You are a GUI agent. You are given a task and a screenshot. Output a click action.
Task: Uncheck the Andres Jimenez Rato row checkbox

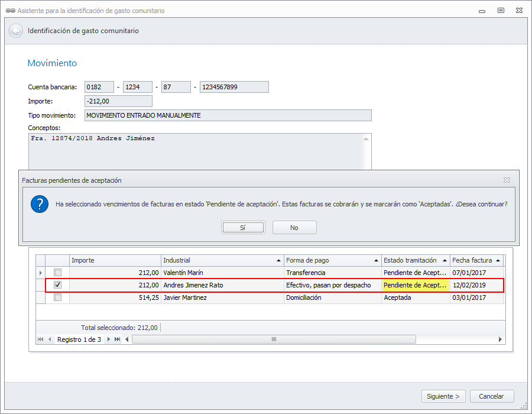[57, 285]
